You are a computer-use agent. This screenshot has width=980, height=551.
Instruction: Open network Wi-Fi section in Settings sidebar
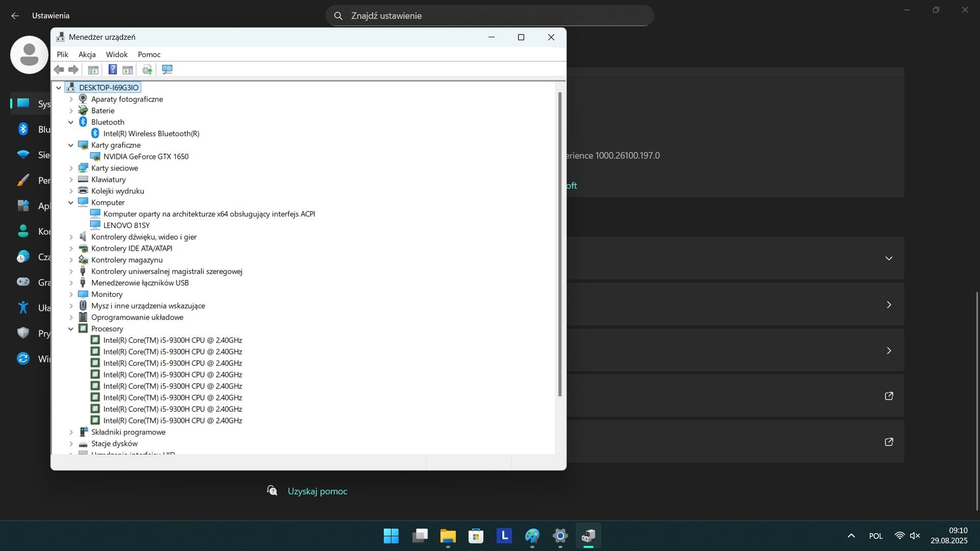(23, 155)
